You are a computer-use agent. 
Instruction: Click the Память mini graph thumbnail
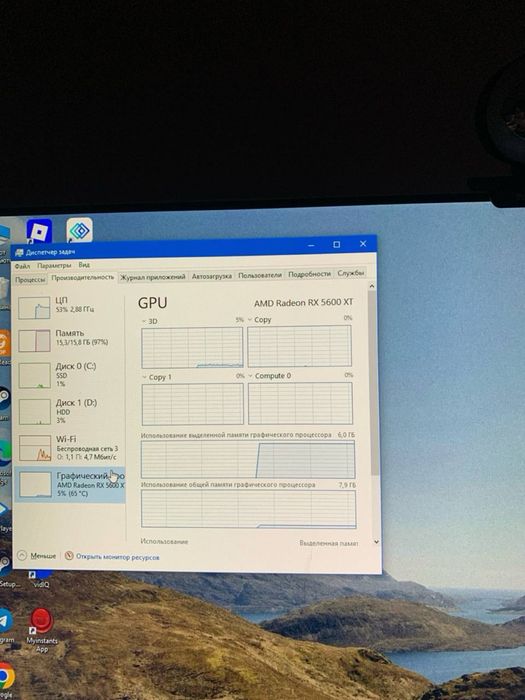pyautogui.click(x=34, y=341)
